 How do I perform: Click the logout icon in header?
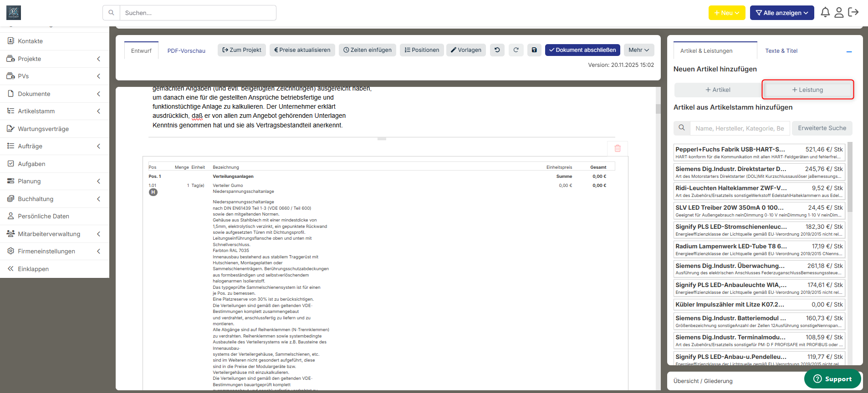pyautogui.click(x=853, y=13)
